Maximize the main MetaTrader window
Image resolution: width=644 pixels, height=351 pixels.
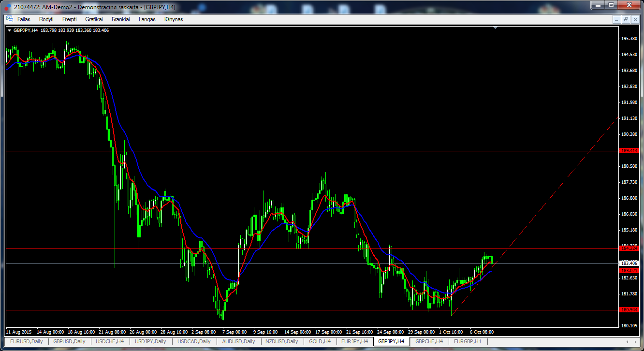click(x=612, y=5)
